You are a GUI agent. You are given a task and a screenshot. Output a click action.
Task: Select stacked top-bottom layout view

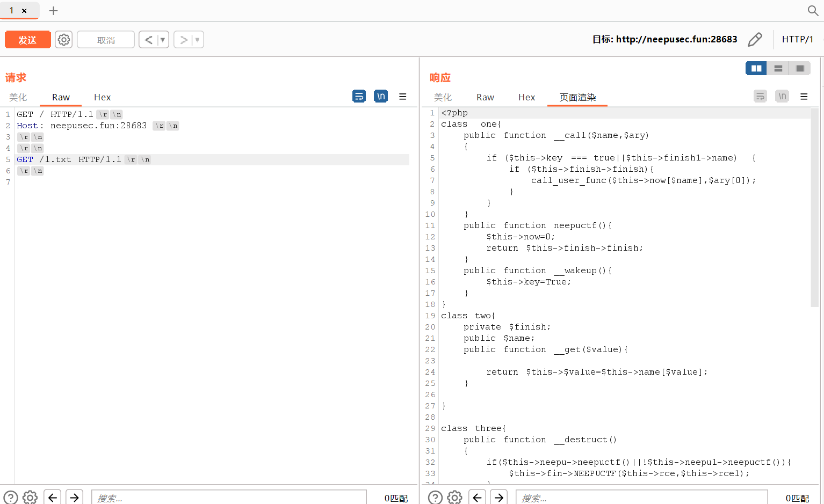778,68
